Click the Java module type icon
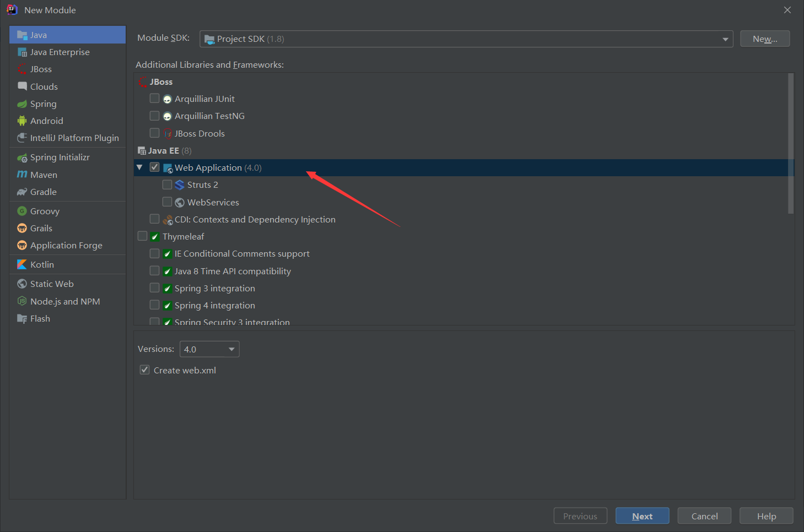This screenshot has width=804, height=532. coord(22,35)
